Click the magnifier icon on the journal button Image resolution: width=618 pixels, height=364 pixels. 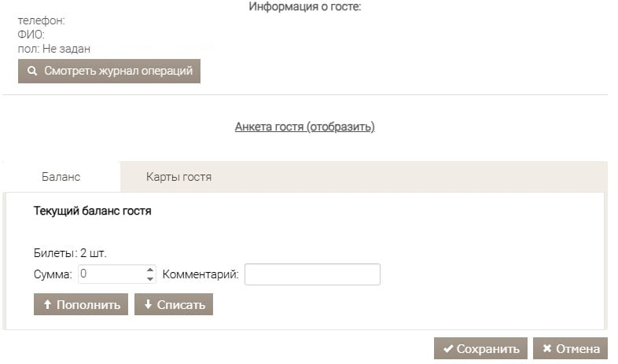(x=31, y=71)
